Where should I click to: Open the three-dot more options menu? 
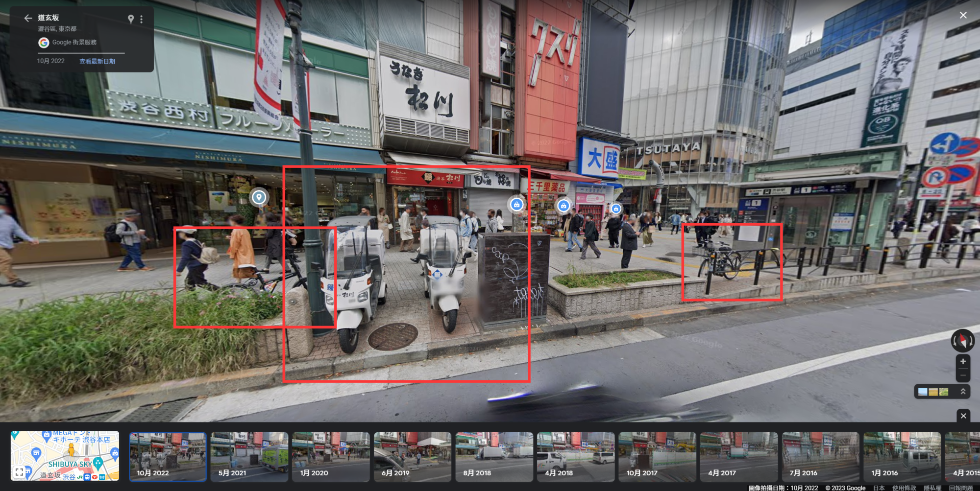tap(142, 19)
